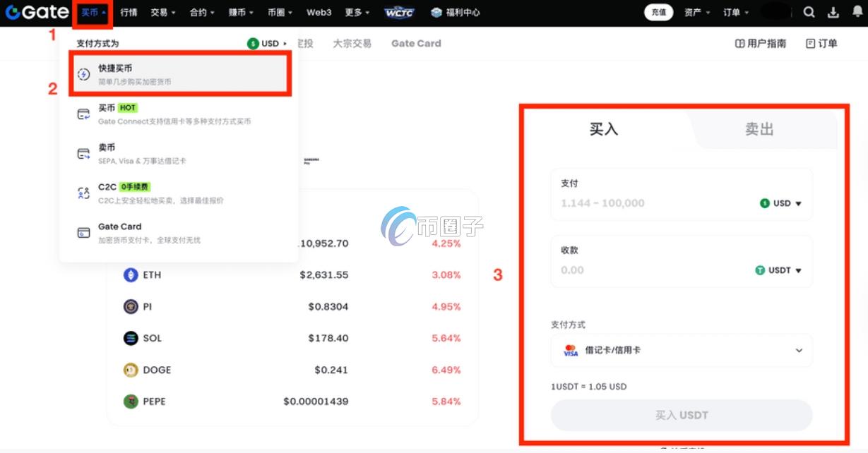Click the SOL coin icon
This screenshot has height=453, width=868.
click(x=132, y=338)
